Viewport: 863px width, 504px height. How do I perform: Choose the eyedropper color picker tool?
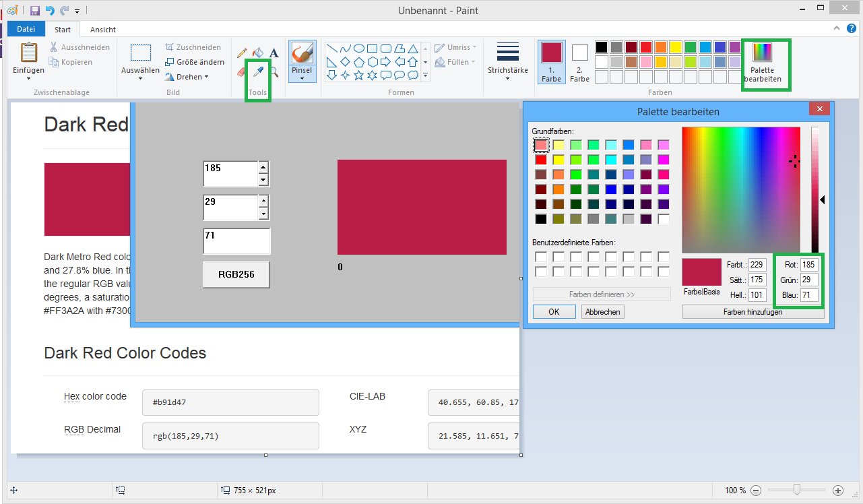[257, 71]
